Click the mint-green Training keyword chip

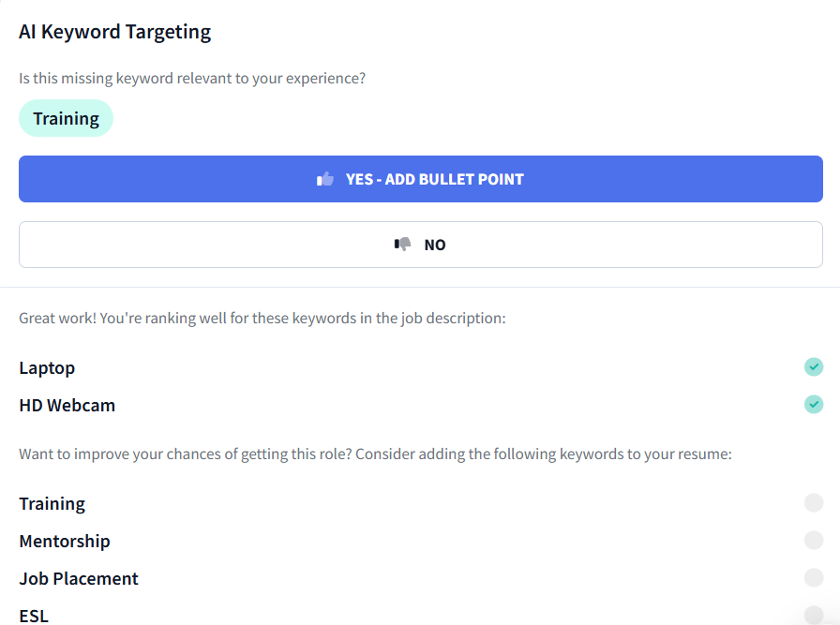click(66, 118)
